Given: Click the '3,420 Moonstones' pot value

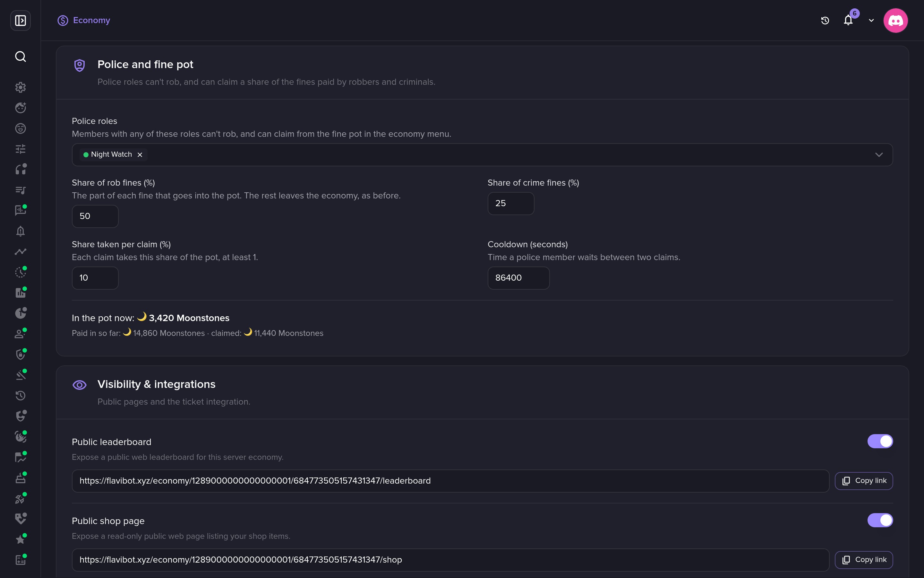Looking at the screenshot, I should (x=189, y=318).
